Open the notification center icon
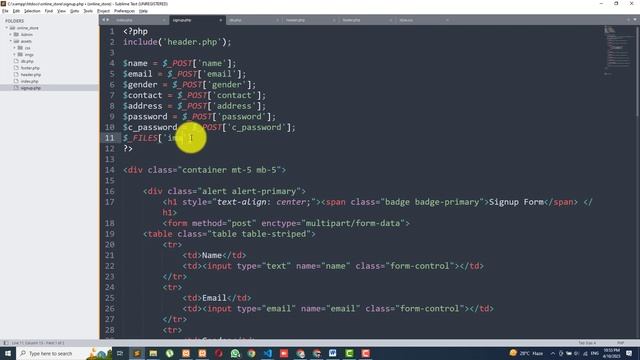 (630, 353)
